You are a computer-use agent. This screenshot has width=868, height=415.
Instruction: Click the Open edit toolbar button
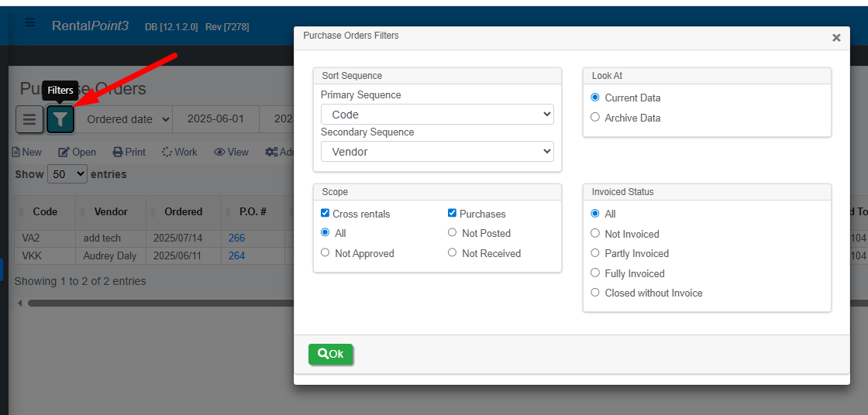(x=77, y=152)
